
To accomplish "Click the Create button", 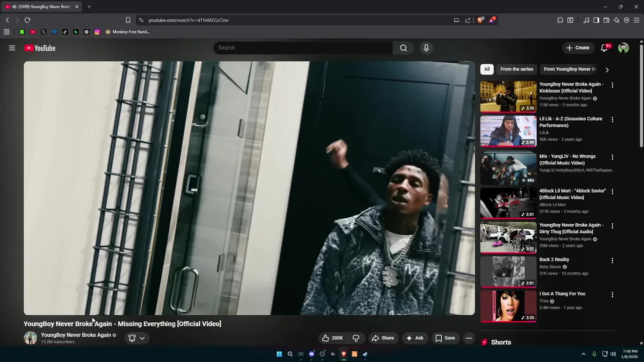I will point(578,48).
